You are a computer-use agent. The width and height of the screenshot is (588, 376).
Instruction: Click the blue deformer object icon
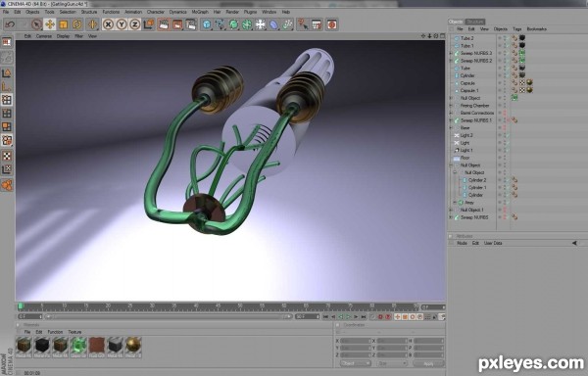(273, 24)
